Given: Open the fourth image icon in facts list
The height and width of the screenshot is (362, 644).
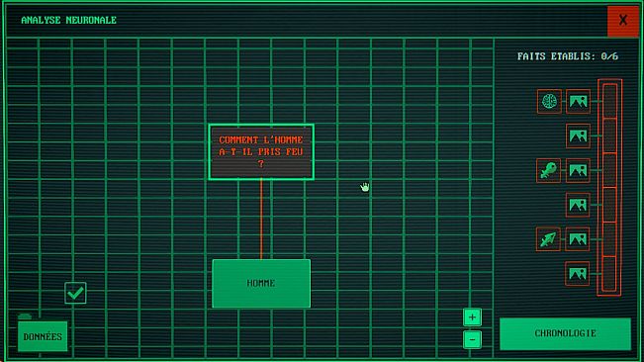Looking at the screenshot, I should [x=578, y=205].
